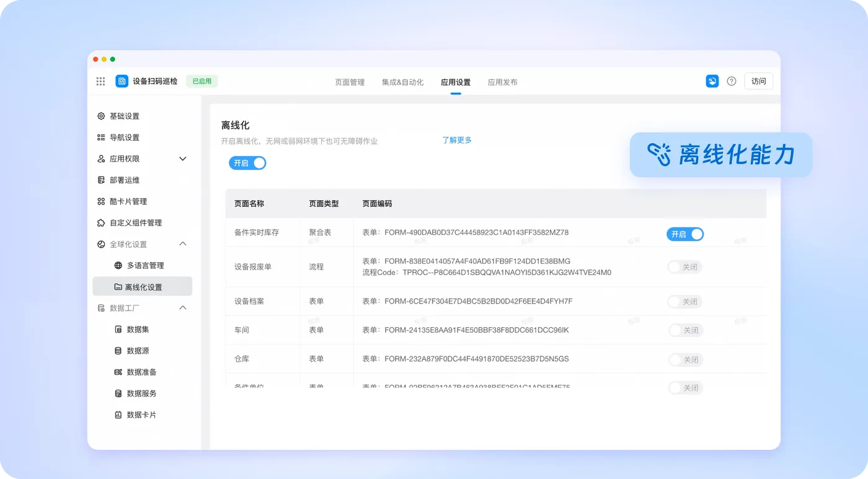868x479 pixels.
Task: Enable offline toggle for 车间
Action: coord(686,330)
